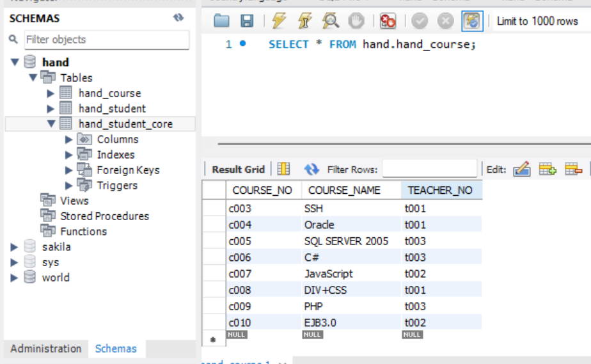
Task: Rollback transaction with X icon
Action: coord(446,20)
